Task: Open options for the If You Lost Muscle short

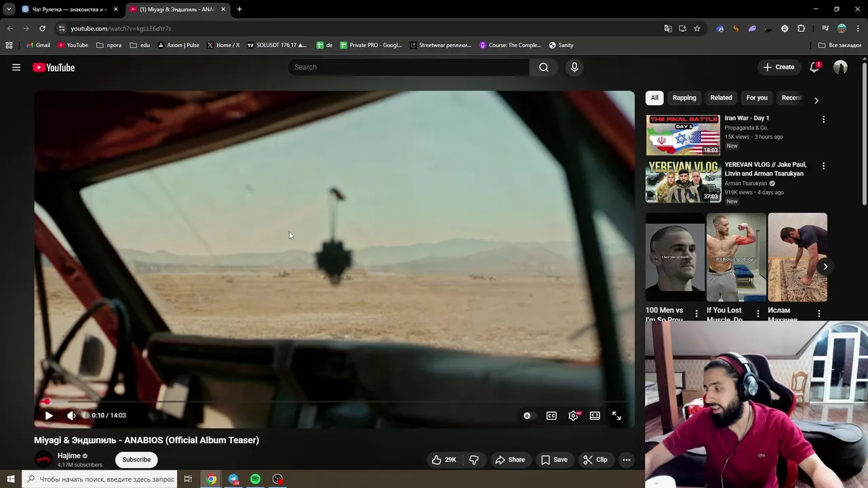Action: [x=757, y=314]
